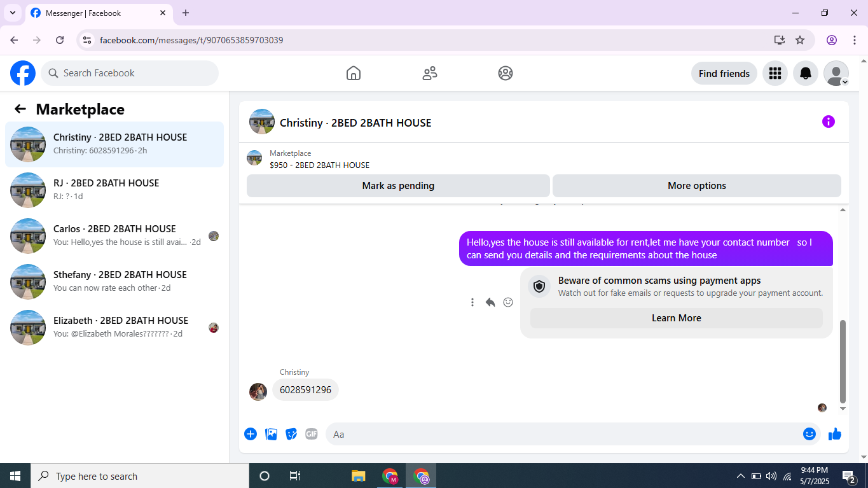Open the notifications bell
868x488 pixels.
[x=806, y=73]
